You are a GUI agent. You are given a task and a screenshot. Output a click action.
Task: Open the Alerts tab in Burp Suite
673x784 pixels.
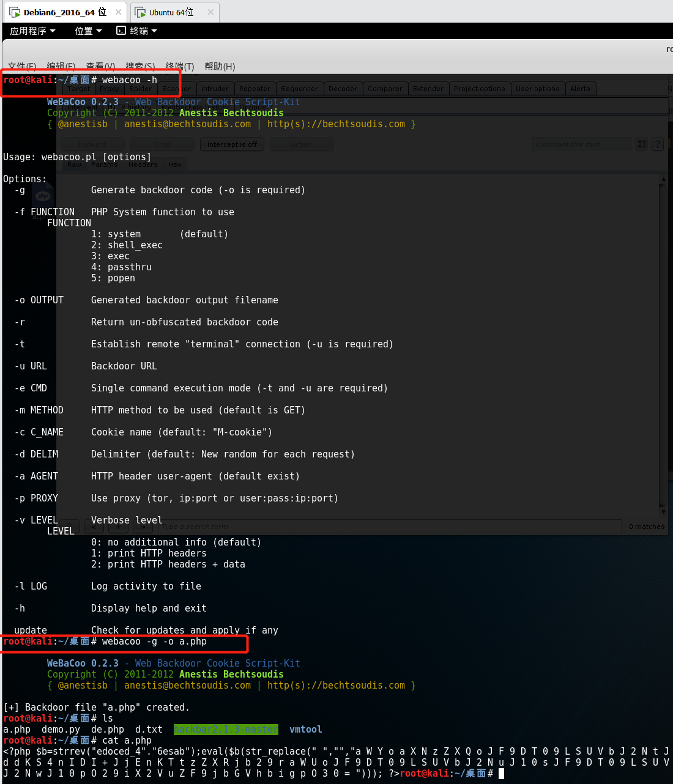click(580, 89)
